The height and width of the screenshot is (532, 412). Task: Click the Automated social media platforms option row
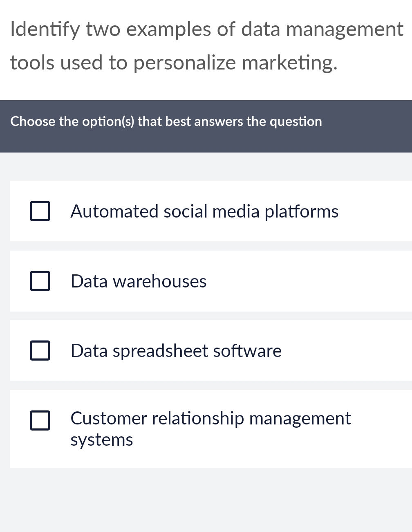coord(204,211)
